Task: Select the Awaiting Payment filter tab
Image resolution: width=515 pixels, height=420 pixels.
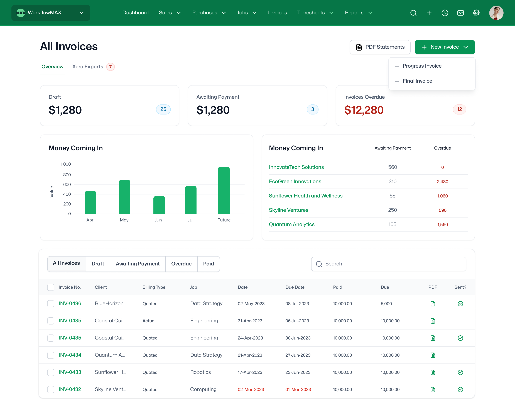Action: point(138,264)
